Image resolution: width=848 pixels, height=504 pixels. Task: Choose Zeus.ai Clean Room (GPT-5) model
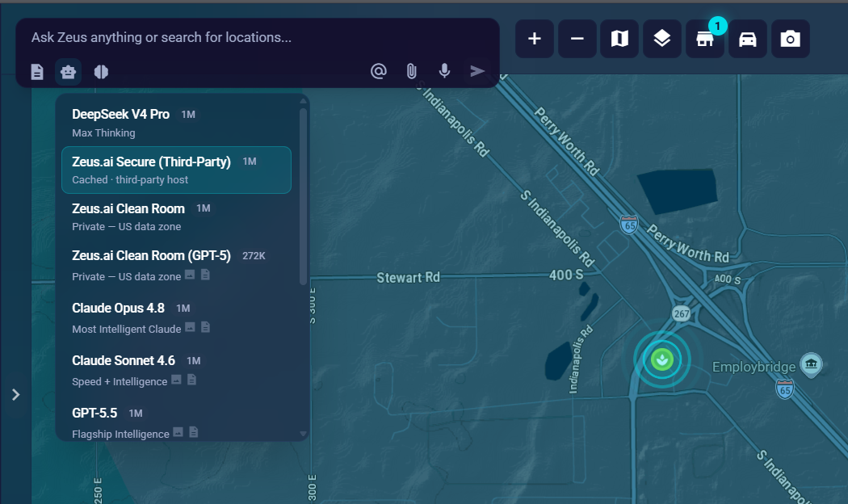pos(176,266)
